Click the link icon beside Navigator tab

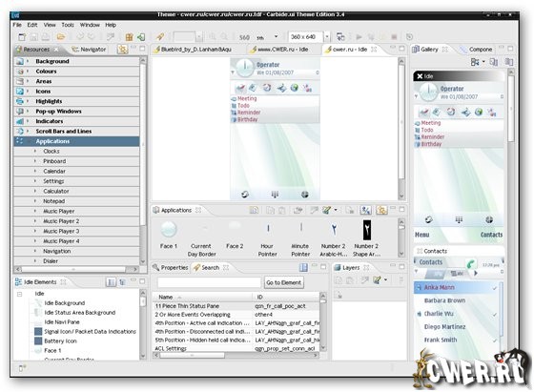[x=122, y=50]
